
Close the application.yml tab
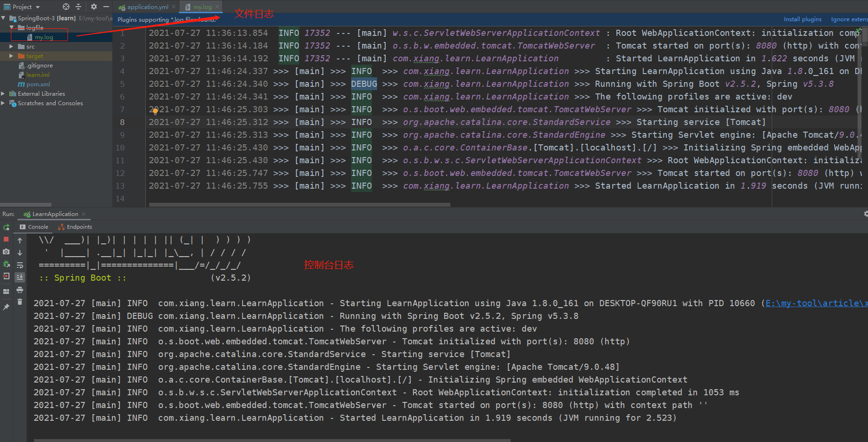(x=174, y=7)
